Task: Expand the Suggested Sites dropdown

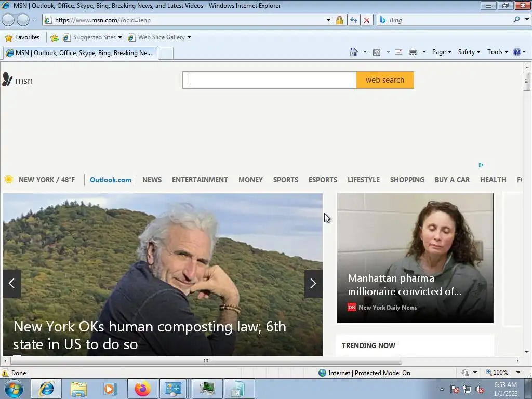Action: click(120, 37)
